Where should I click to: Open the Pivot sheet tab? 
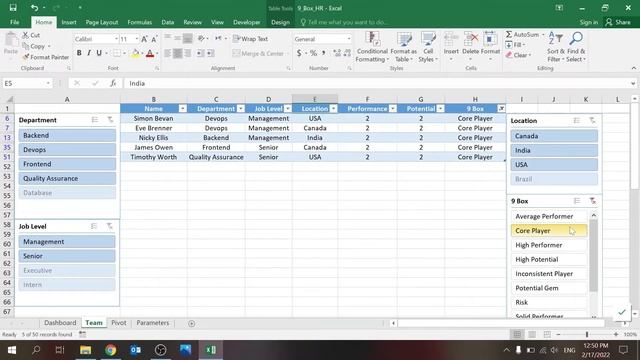pyautogui.click(x=119, y=322)
